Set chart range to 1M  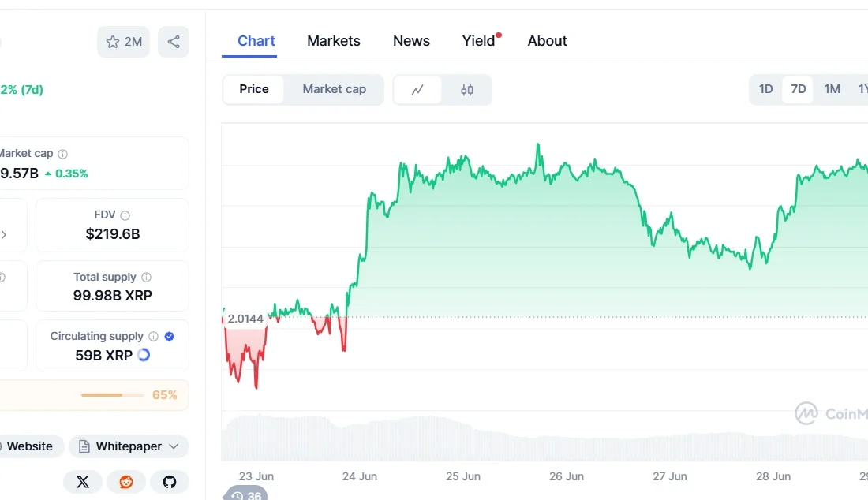tap(832, 89)
